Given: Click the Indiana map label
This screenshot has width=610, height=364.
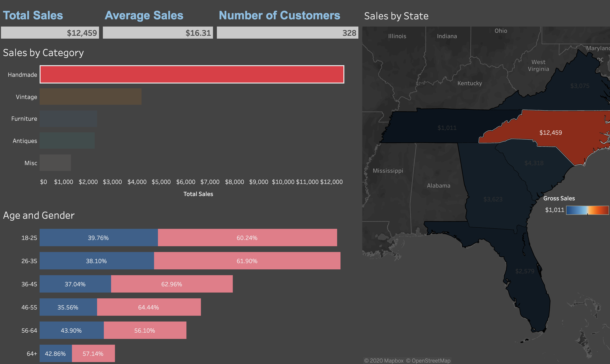Looking at the screenshot, I should tap(447, 36).
